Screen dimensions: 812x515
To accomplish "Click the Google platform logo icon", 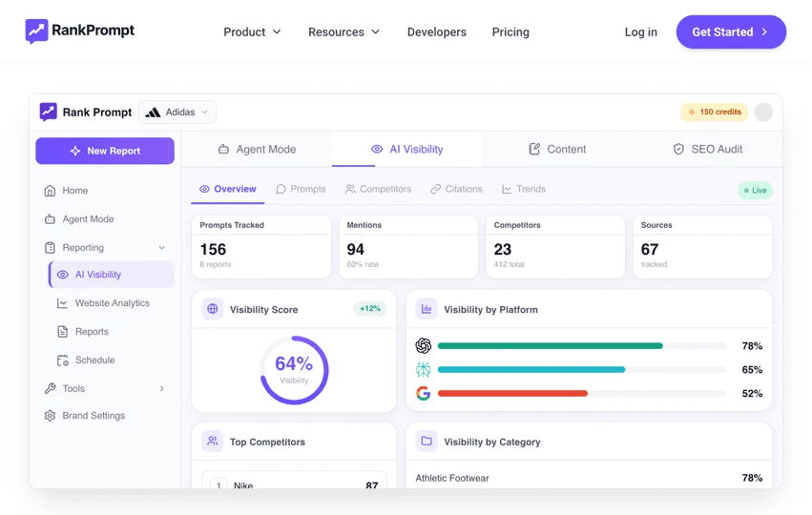I will coord(423,393).
